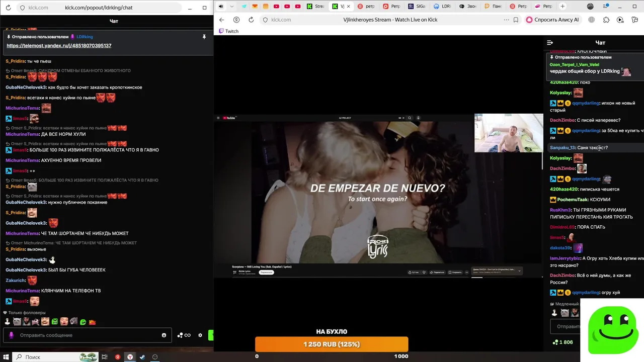Click the YouTube logo in stream

coord(229,118)
